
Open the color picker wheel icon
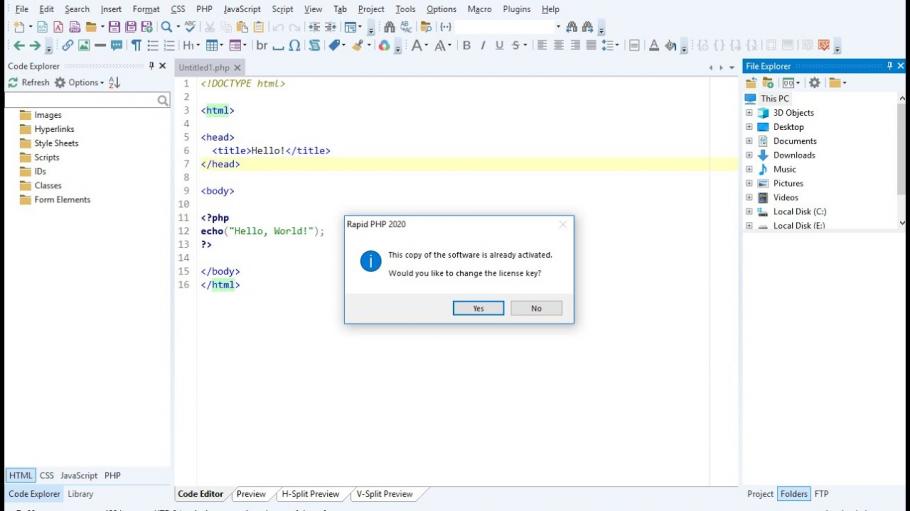[384, 45]
